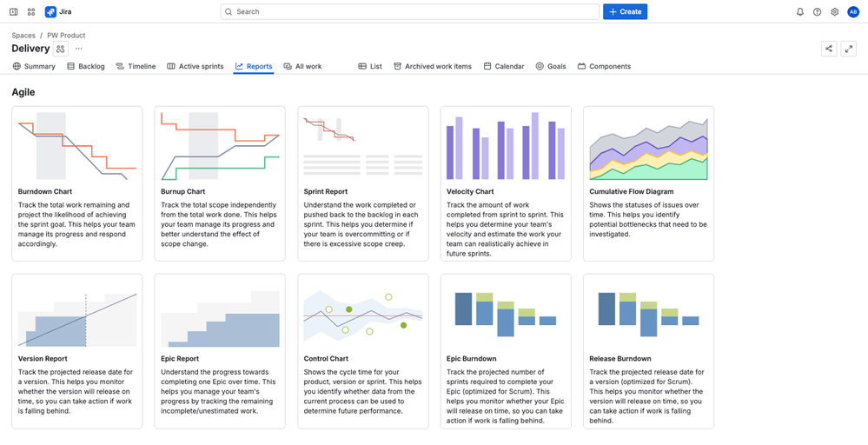Switch to the All work tab
Screen dimensions: 868x445
(x=302, y=66)
